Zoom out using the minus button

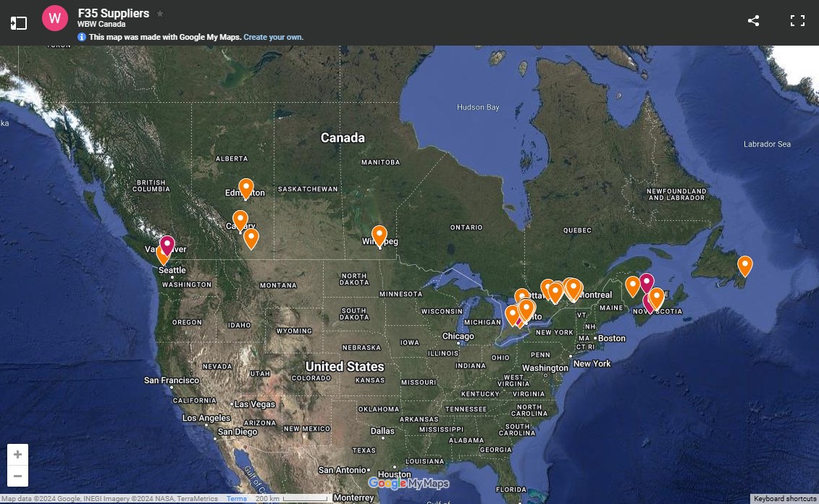click(x=18, y=476)
